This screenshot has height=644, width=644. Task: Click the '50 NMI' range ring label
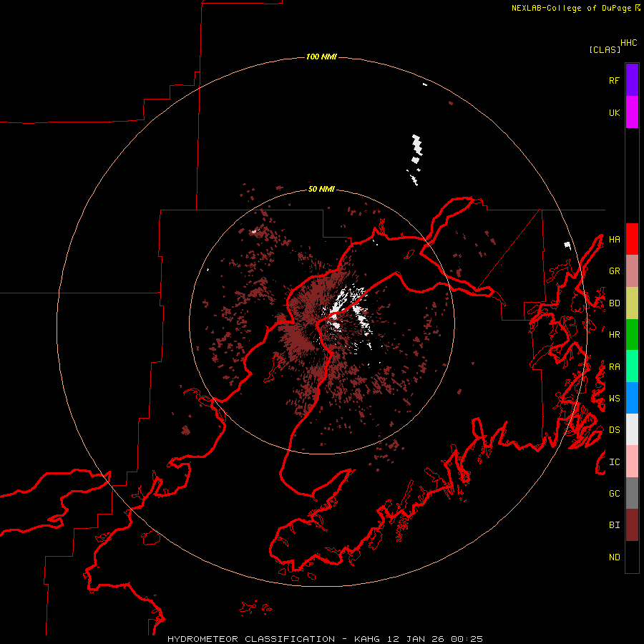[x=321, y=189]
